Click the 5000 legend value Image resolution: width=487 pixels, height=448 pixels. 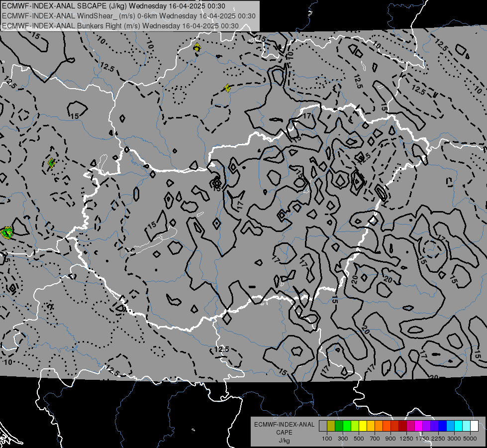click(470, 439)
